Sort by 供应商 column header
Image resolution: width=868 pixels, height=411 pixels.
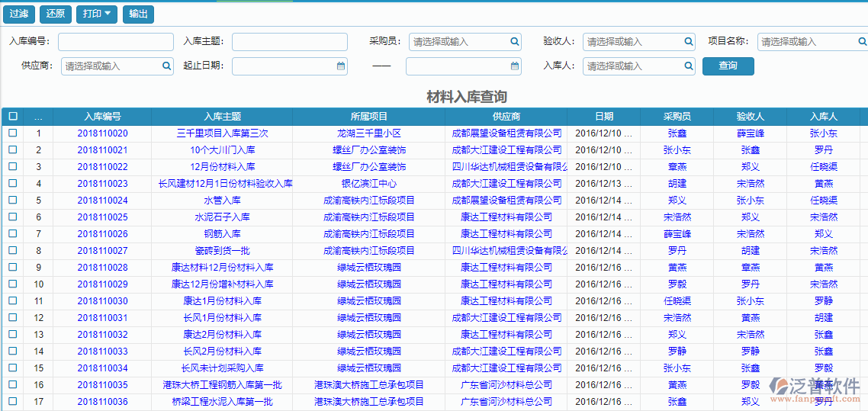(506, 117)
